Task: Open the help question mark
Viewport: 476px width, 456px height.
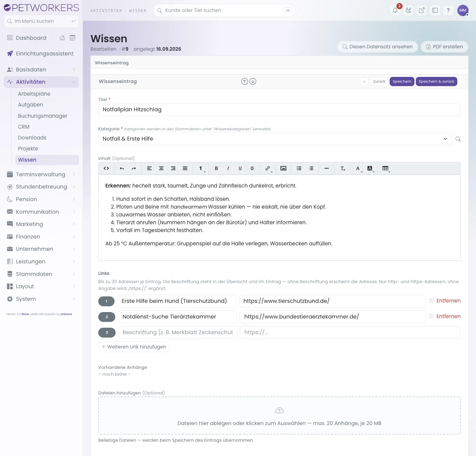Action: (448, 10)
